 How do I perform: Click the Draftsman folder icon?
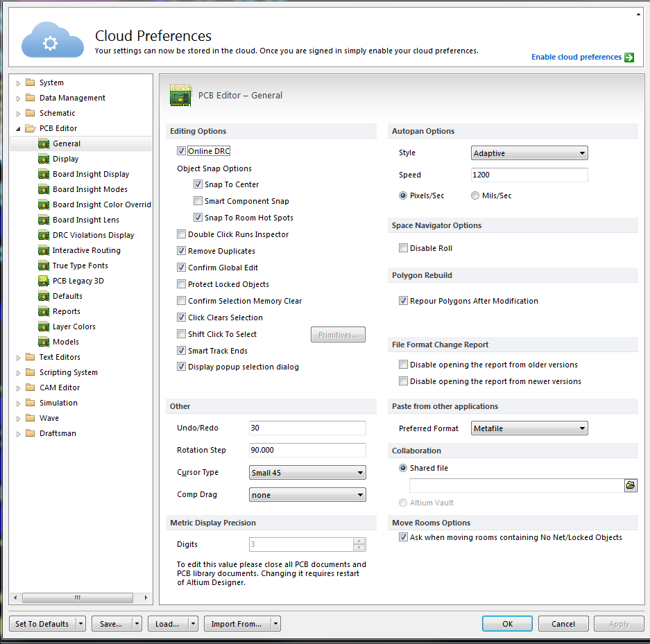31,433
